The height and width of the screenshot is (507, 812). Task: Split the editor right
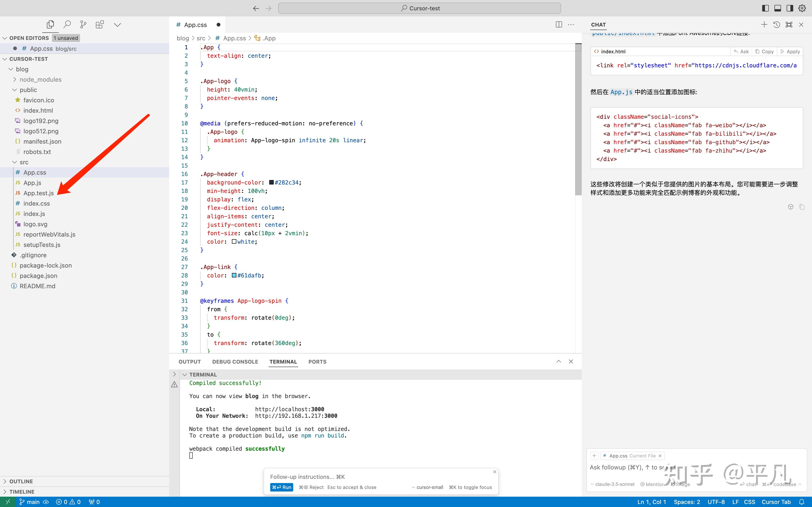[559, 24]
